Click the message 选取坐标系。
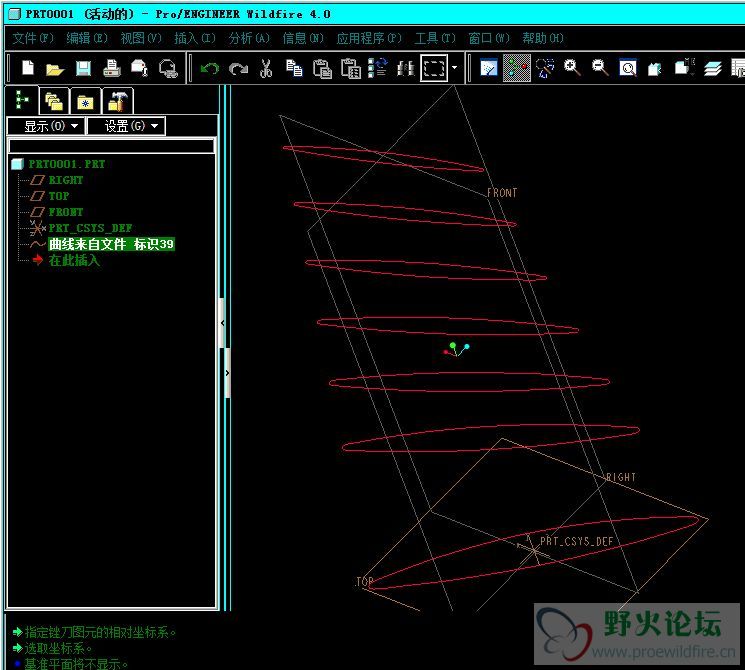This screenshot has height=670, width=745. click(x=58, y=648)
